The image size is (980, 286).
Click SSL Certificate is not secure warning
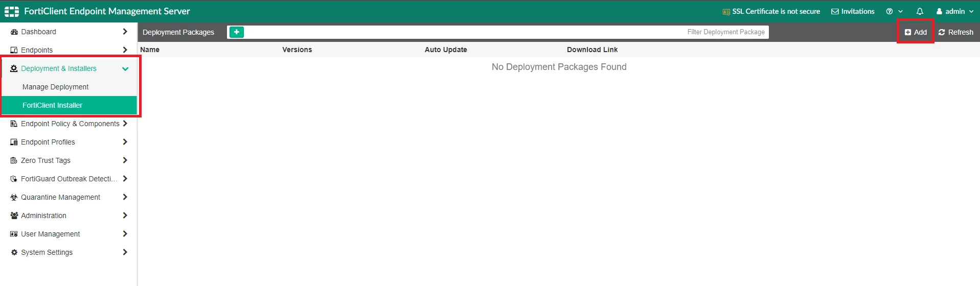tap(771, 11)
